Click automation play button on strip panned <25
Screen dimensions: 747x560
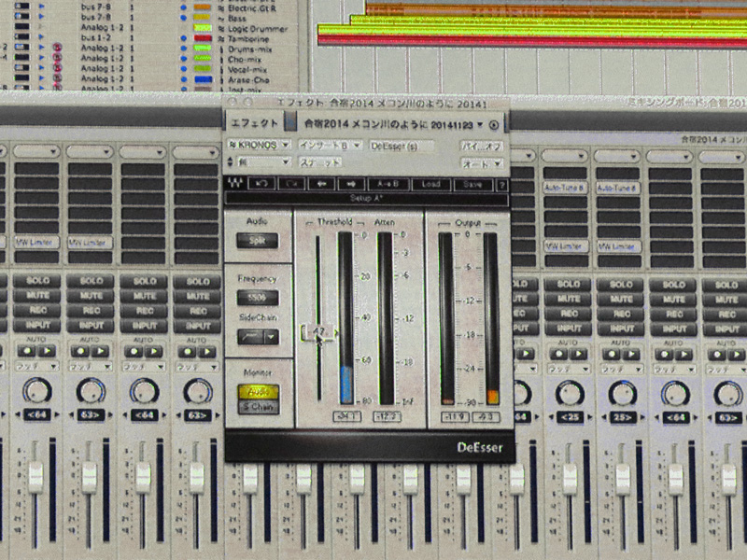pyautogui.click(x=578, y=355)
